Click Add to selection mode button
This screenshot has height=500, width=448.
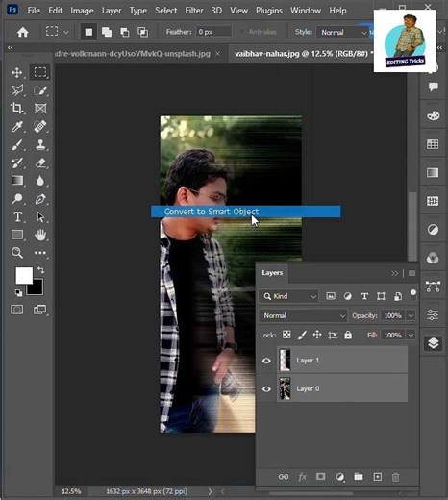tap(107, 32)
